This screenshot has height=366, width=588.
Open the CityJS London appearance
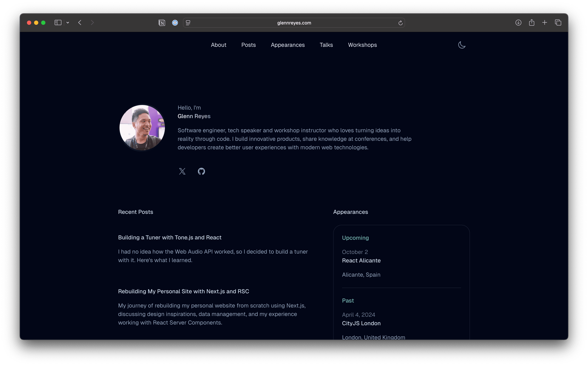(x=361, y=323)
